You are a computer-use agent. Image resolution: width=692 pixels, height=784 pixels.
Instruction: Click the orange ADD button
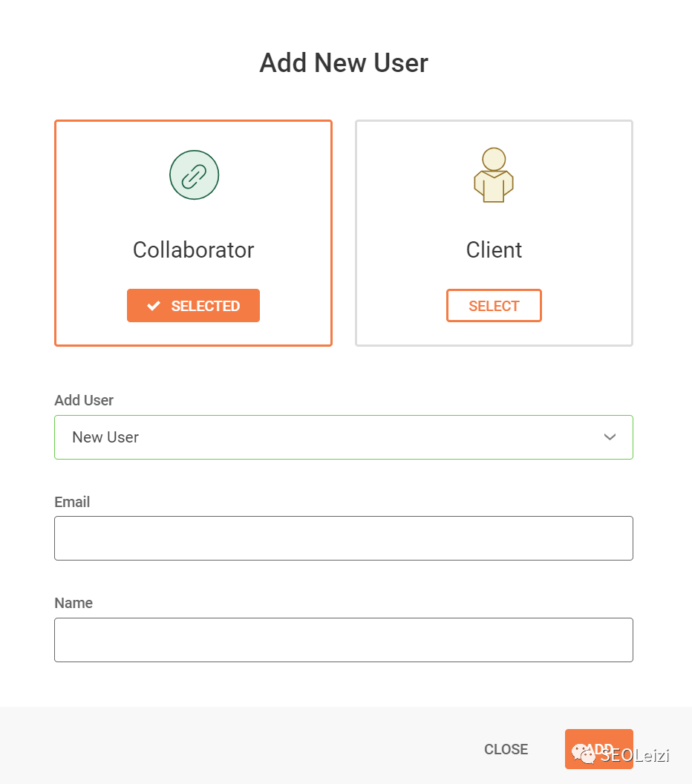[x=599, y=749]
